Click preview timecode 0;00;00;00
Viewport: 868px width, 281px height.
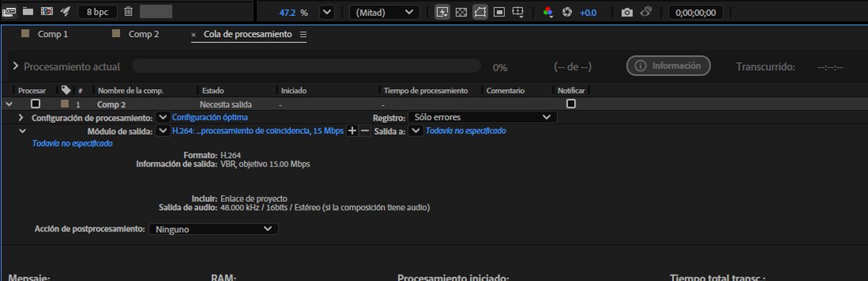point(695,12)
